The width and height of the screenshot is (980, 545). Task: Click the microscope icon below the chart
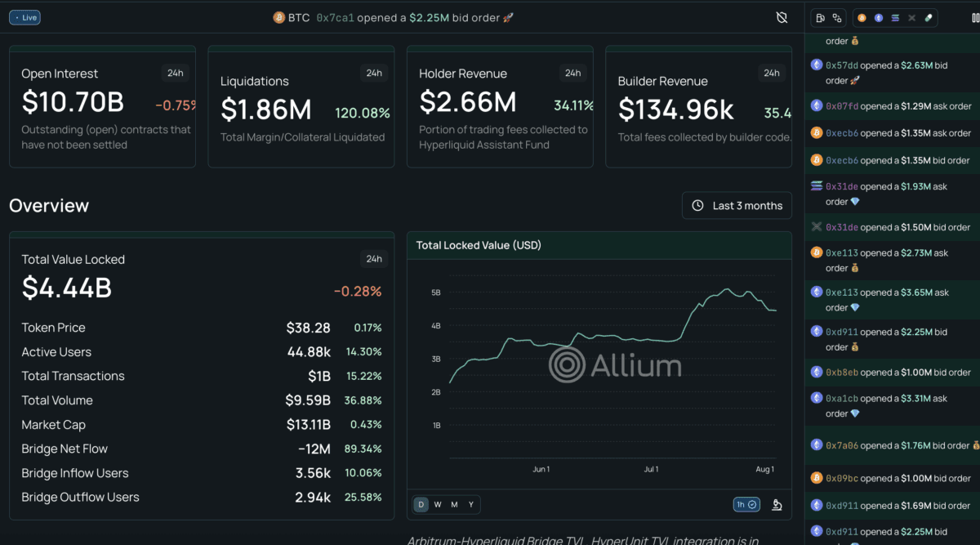(777, 505)
